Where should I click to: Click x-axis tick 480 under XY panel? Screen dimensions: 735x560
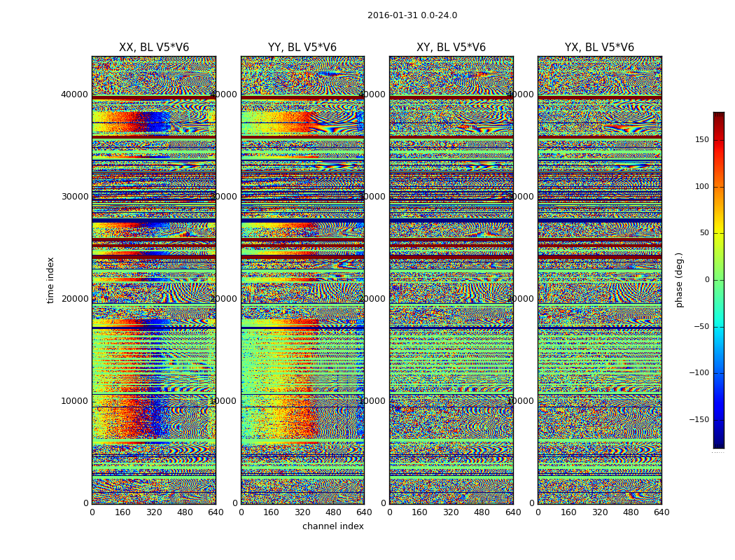click(x=482, y=512)
